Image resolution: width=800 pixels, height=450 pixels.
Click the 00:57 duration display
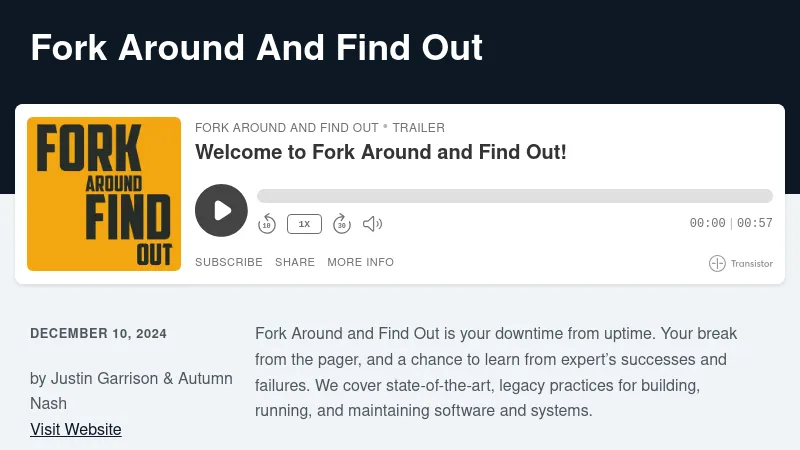click(755, 223)
